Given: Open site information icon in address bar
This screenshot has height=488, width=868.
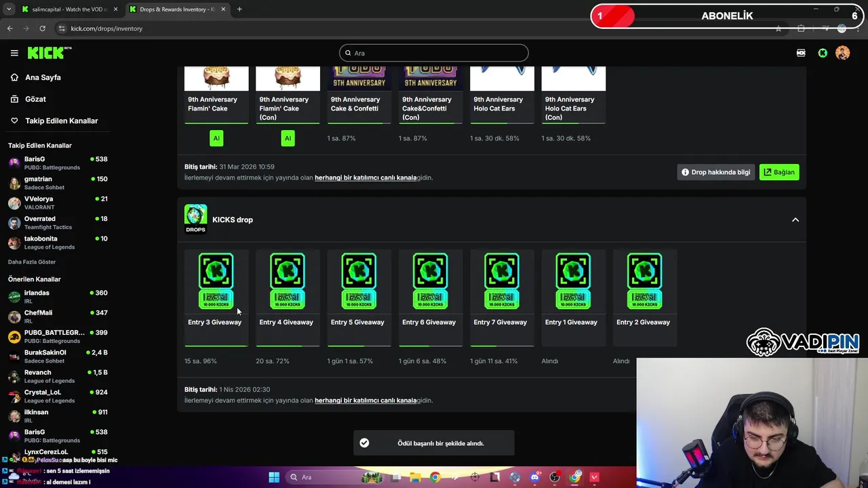Looking at the screenshot, I should (62, 28).
